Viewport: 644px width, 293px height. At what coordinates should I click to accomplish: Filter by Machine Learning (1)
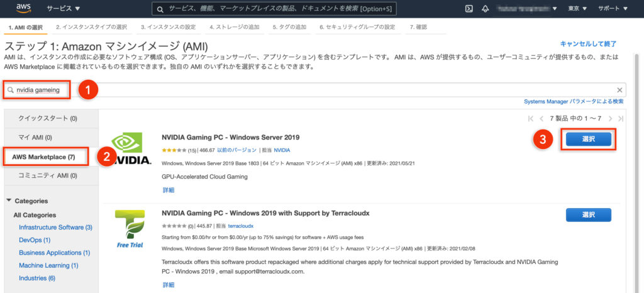(x=48, y=265)
